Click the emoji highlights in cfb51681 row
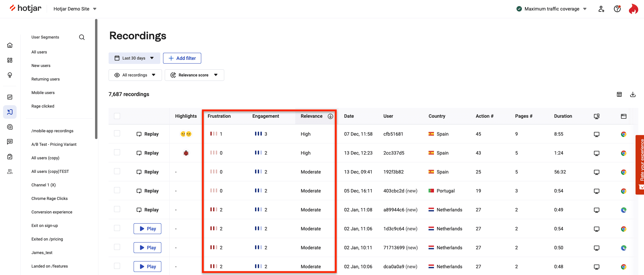The height and width of the screenshot is (275, 644). [186, 134]
